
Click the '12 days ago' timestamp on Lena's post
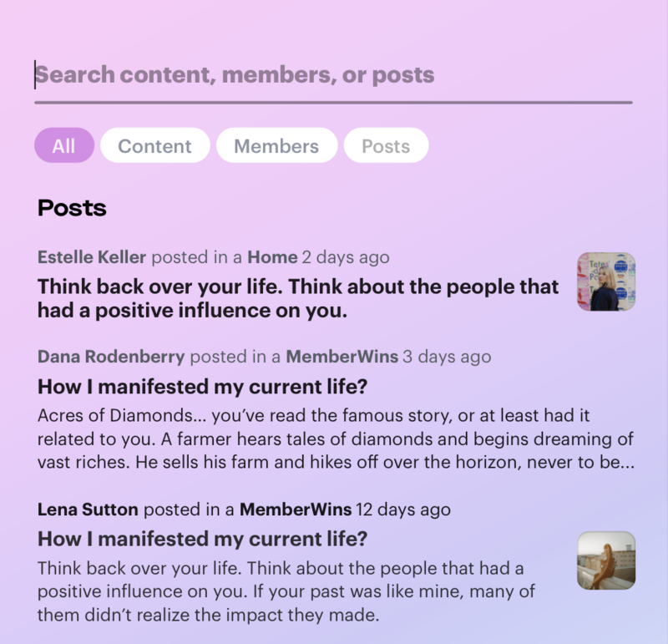coord(406,509)
